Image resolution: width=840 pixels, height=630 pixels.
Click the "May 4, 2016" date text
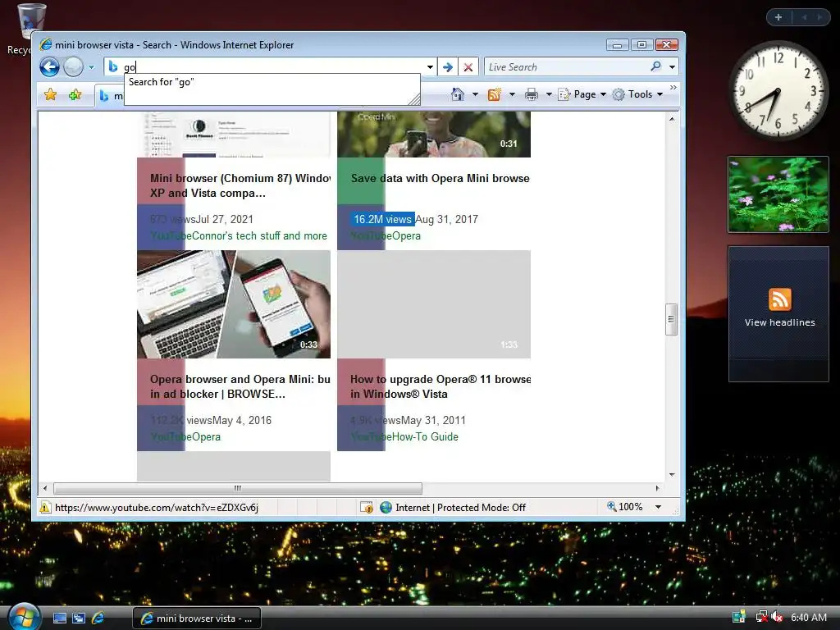(242, 421)
